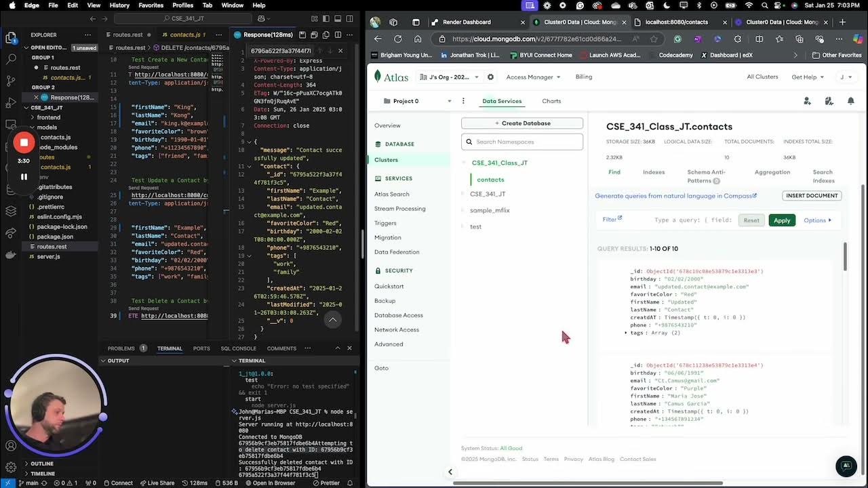Open Atlas chat support bubble
This screenshot has width=868, height=488.
coord(846,466)
